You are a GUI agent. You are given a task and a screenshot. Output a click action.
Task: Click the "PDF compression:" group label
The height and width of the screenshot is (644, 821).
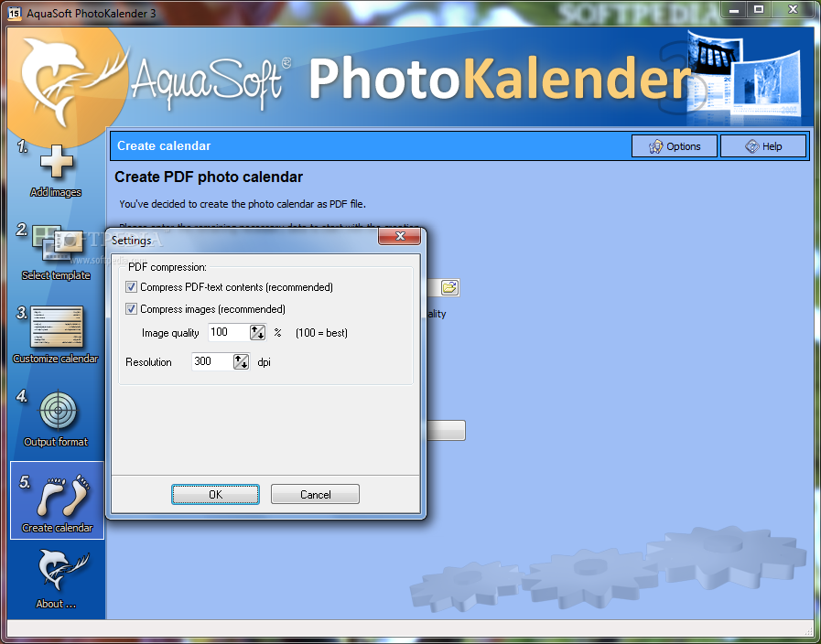tap(167, 267)
